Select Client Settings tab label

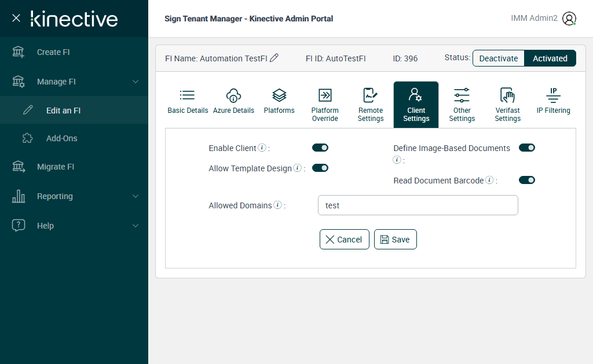tap(416, 115)
